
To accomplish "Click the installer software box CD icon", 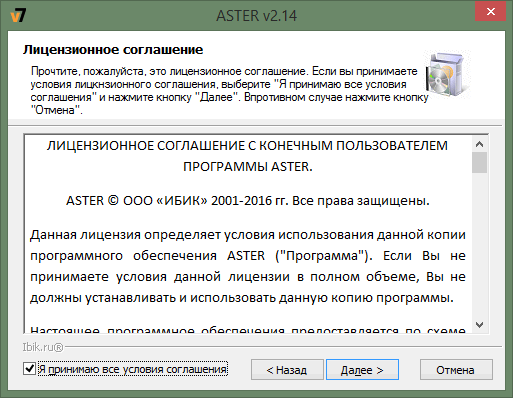I will [447, 74].
